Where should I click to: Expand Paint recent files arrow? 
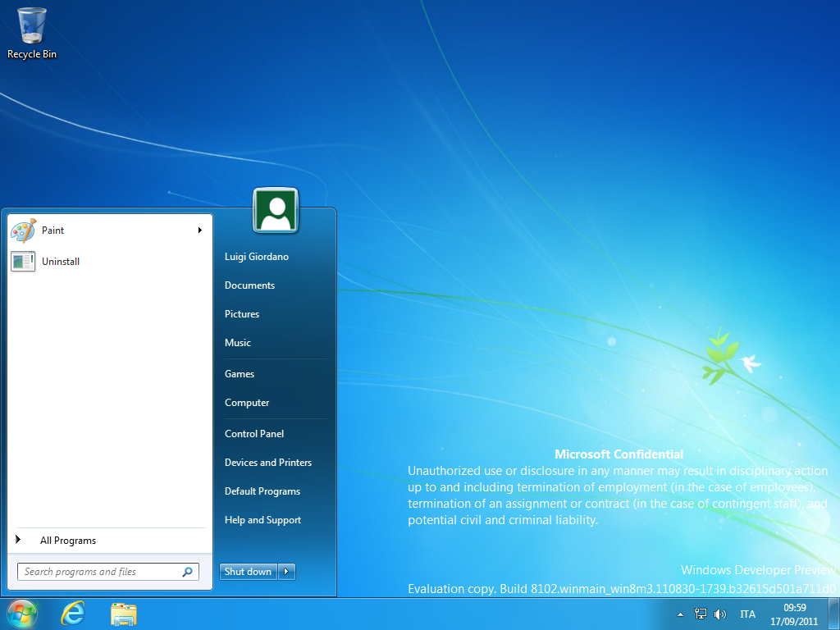point(200,231)
